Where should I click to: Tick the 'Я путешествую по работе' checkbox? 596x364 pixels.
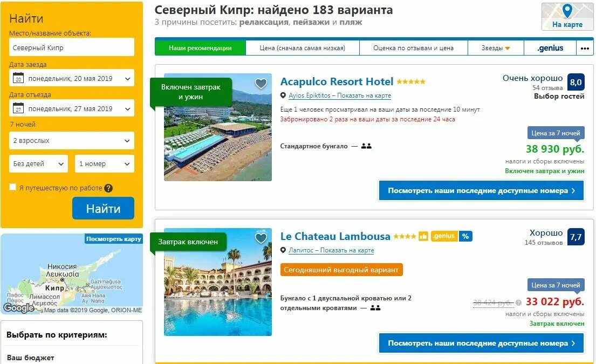[x=12, y=187]
